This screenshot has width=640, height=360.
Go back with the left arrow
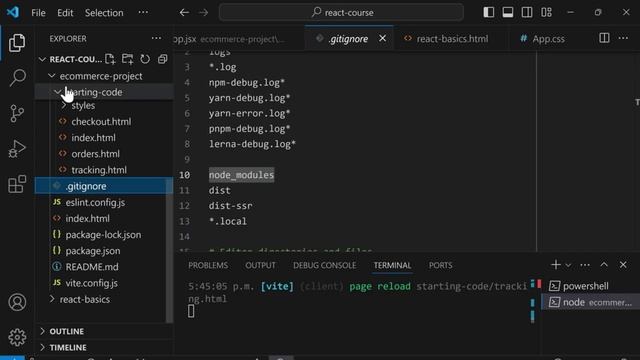184,13
